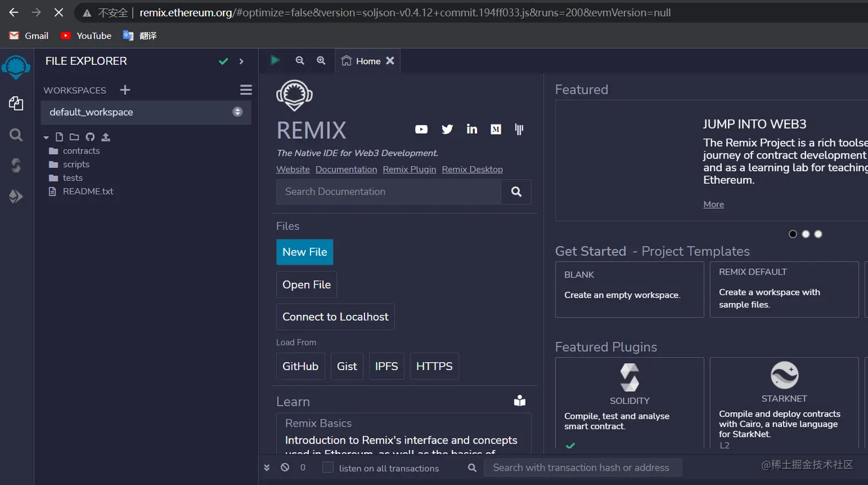Create new folder icon in explorer toolbar
Viewport: 868px width, 485px height.
coord(74,137)
